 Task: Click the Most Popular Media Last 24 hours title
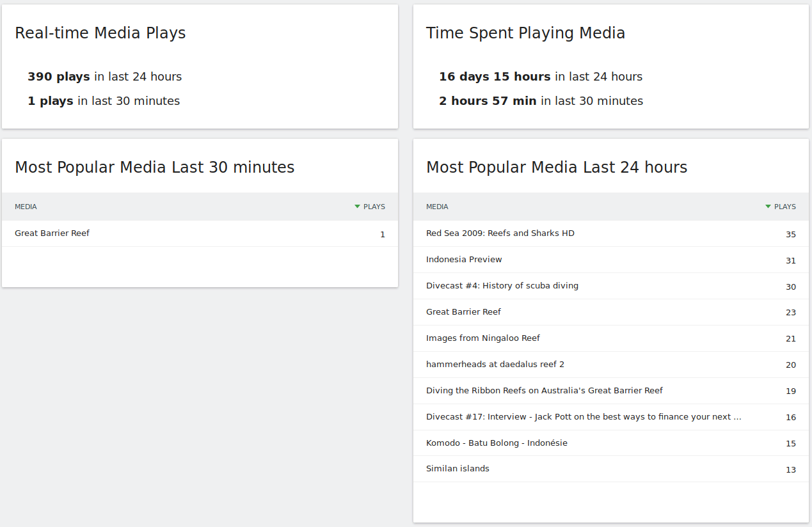pos(556,168)
